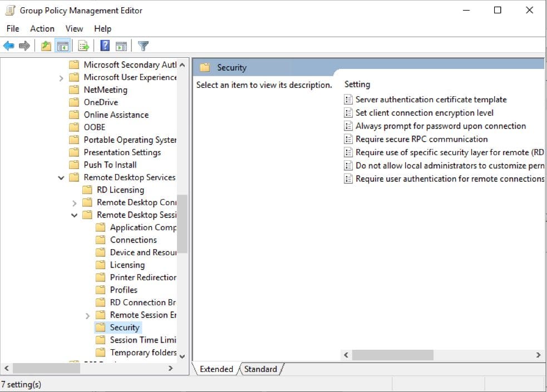
Task: Click the Up One Level folder icon
Action: [46, 46]
